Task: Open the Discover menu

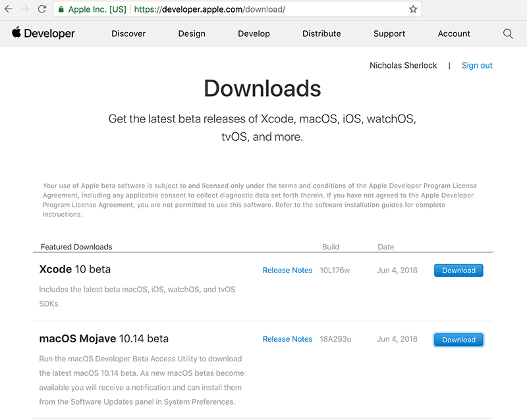Action: point(128,34)
